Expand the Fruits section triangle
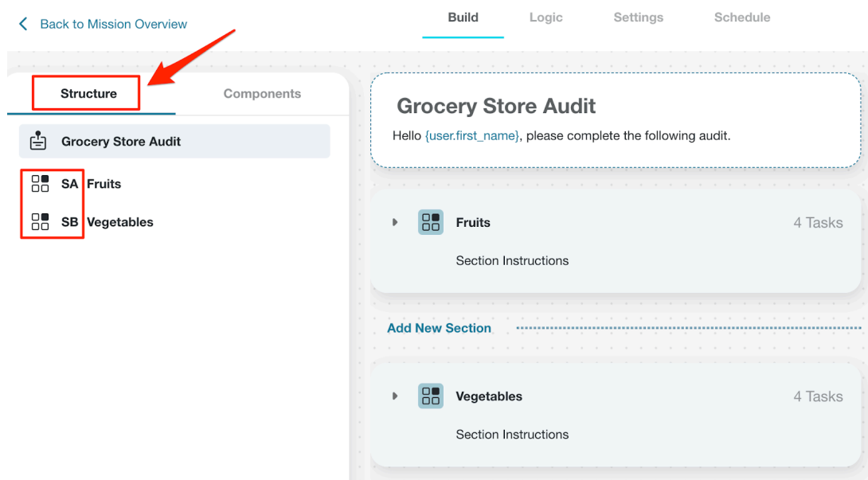 click(395, 223)
